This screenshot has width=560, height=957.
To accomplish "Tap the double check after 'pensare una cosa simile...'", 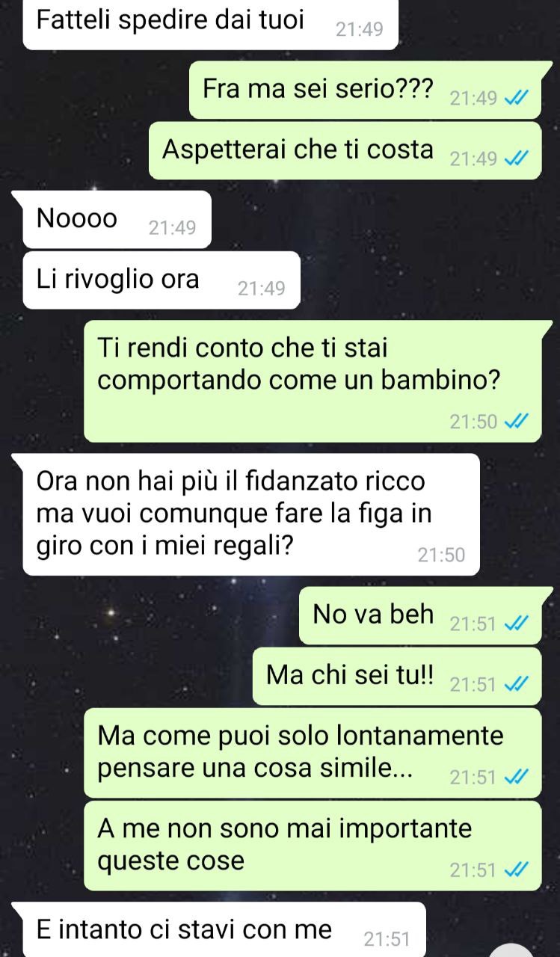I will [x=517, y=778].
